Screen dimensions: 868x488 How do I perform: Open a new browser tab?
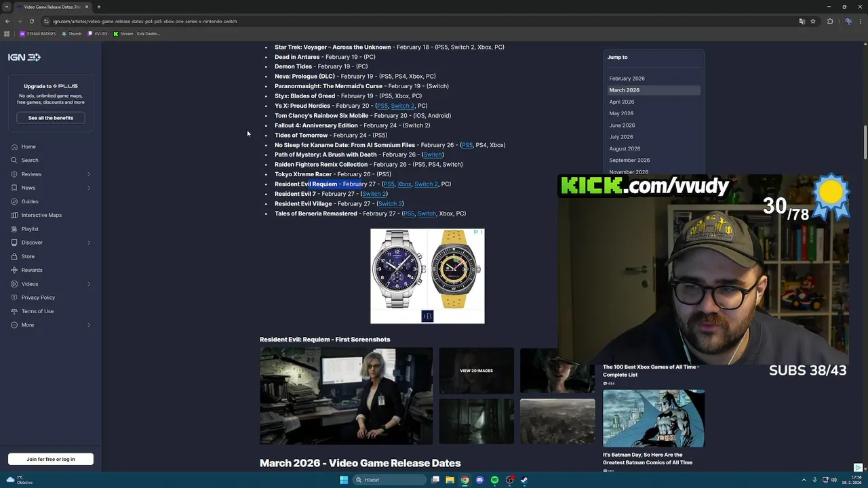tap(99, 7)
